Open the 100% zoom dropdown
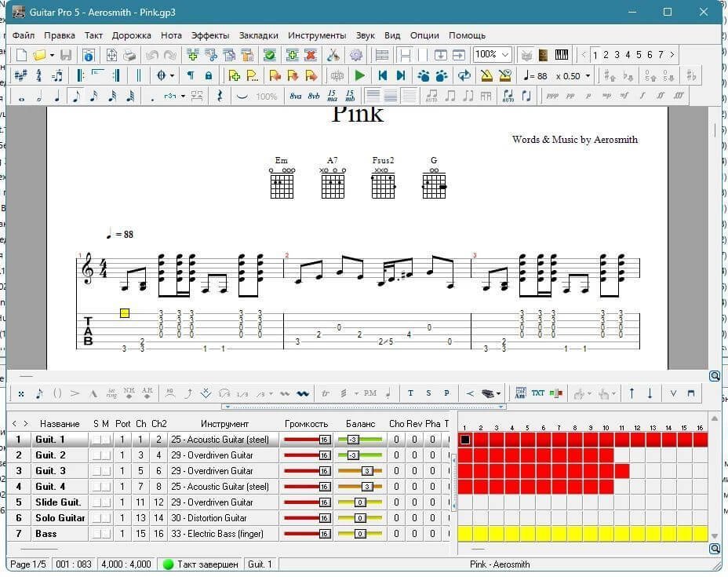The height and width of the screenshot is (577, 728). point(505,55)
